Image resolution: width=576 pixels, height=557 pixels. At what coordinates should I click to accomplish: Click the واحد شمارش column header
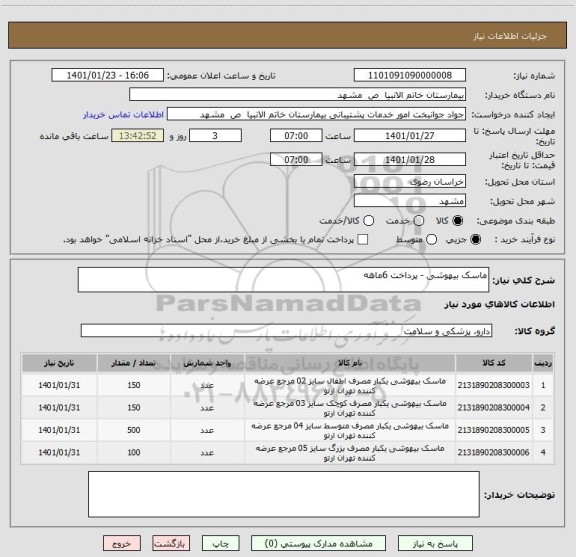207,363
